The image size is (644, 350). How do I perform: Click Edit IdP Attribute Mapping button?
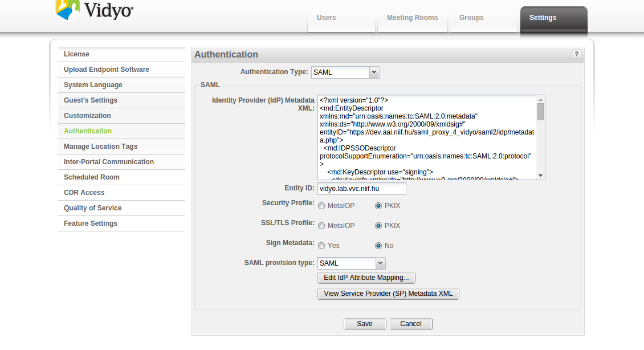pos(366,278)
